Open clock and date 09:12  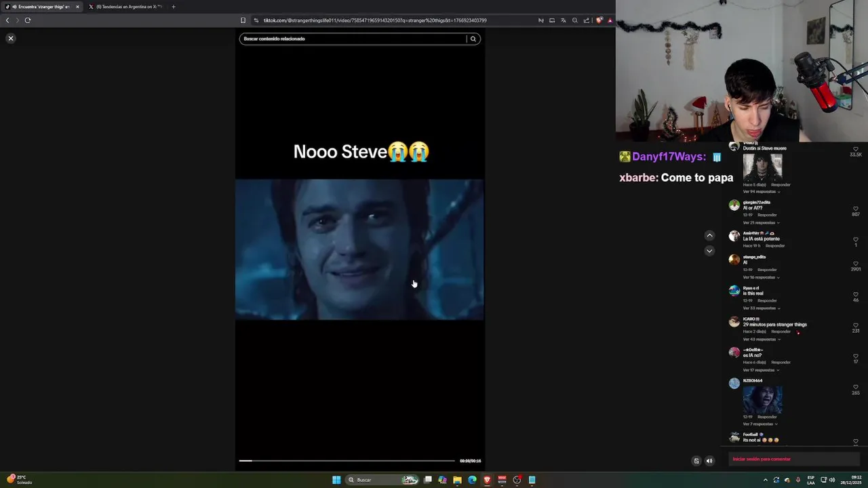[851, 480]
